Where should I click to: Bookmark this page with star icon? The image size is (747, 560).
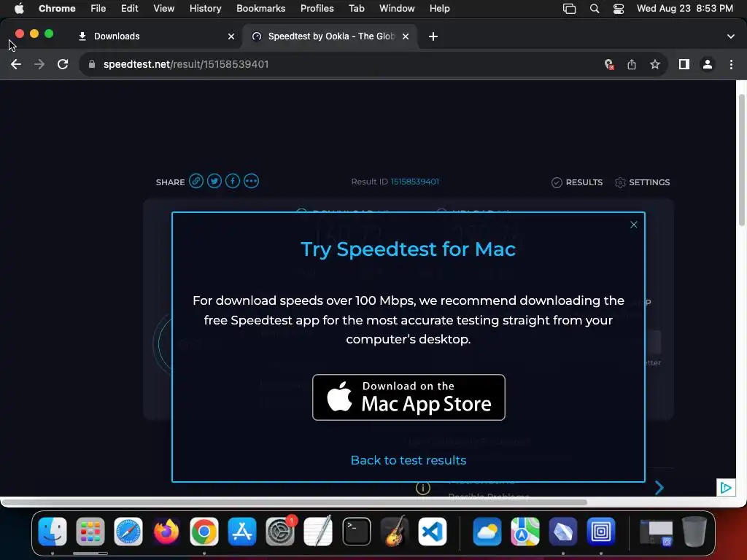click(x=655, y=64)
